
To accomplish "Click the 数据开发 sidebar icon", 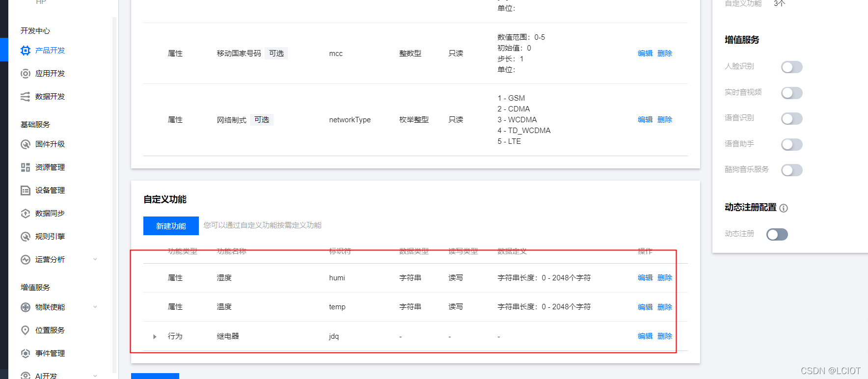I will (x=26, y=97).
